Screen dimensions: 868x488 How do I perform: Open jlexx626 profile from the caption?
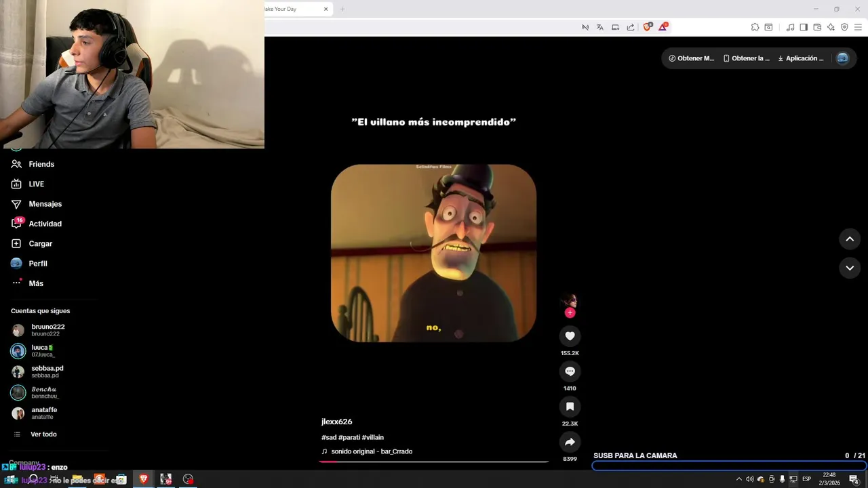click(336, 422)
